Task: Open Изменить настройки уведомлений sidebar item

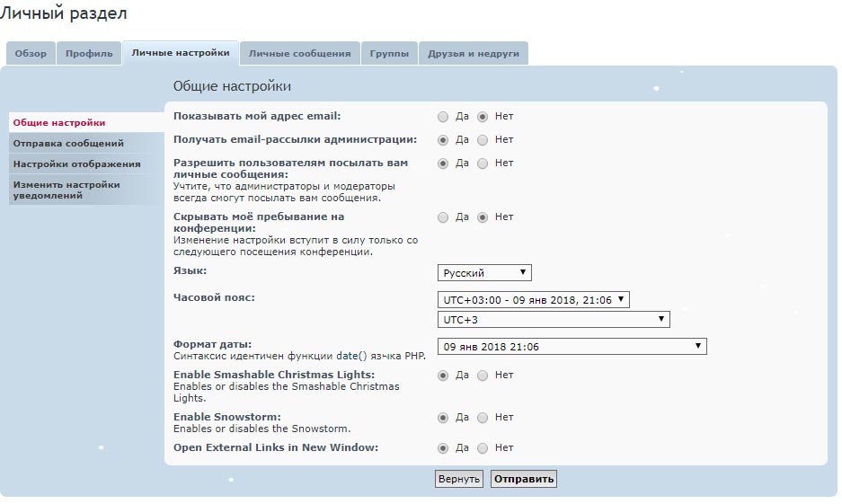Action: coord(66,190)
